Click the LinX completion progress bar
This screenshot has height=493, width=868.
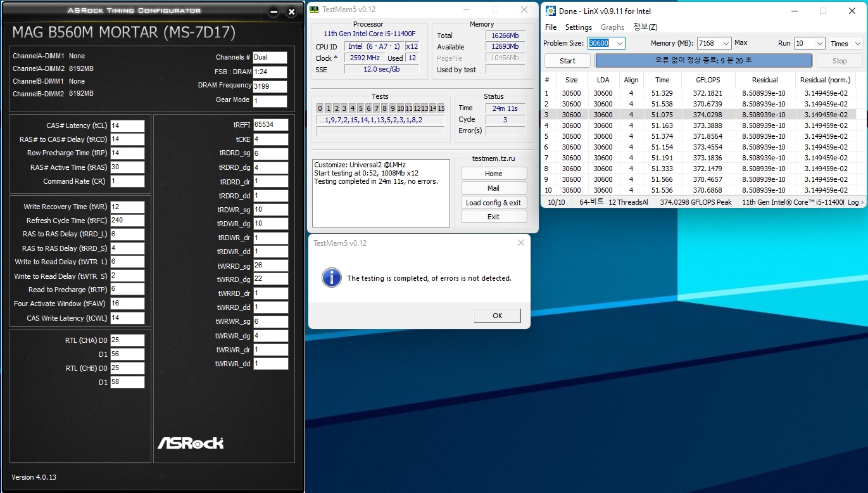point(703,61)
